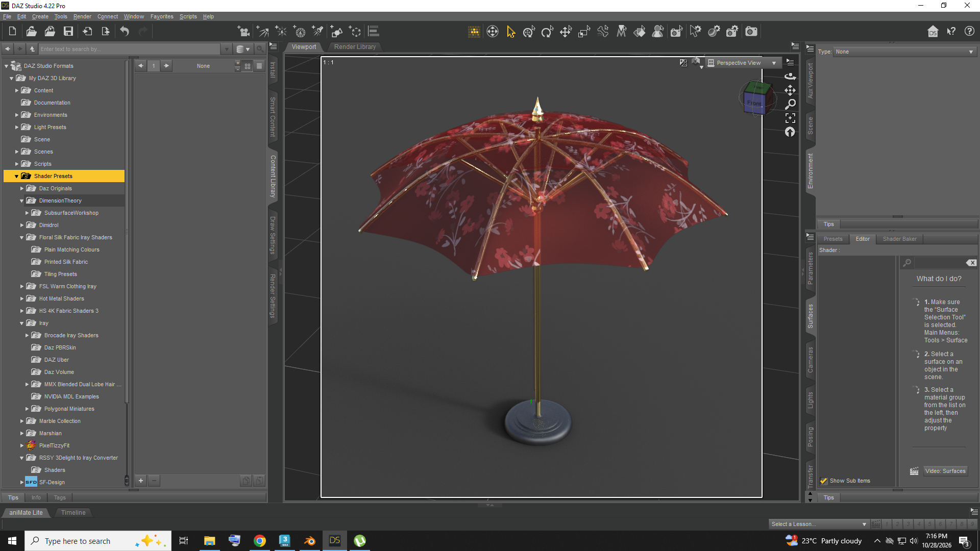
Task: Collapse the Iray folder
Action: pos(22,323)
